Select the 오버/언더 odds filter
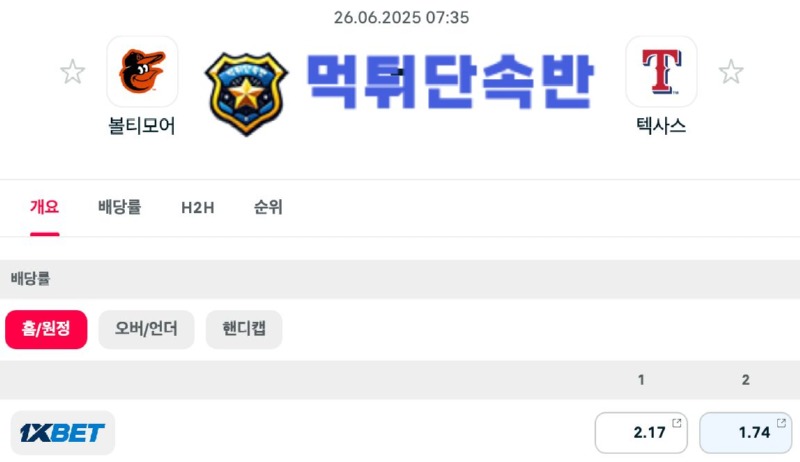800x462 pixels. pyautogui.click(x=146, y=329)
